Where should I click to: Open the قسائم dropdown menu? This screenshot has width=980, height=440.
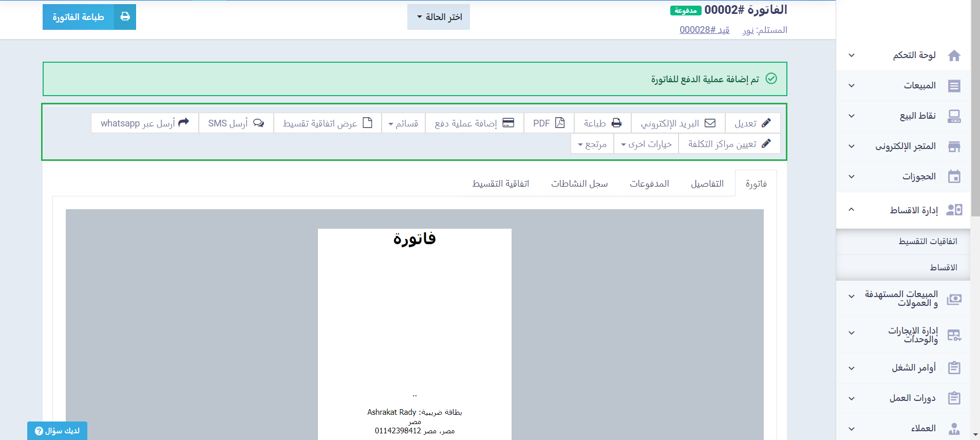tap(403, 124)
